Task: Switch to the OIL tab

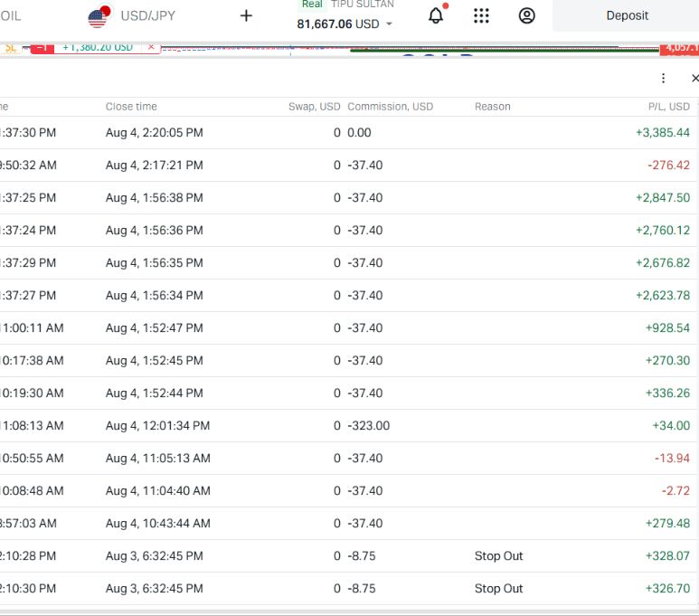Action: [11, 16]
